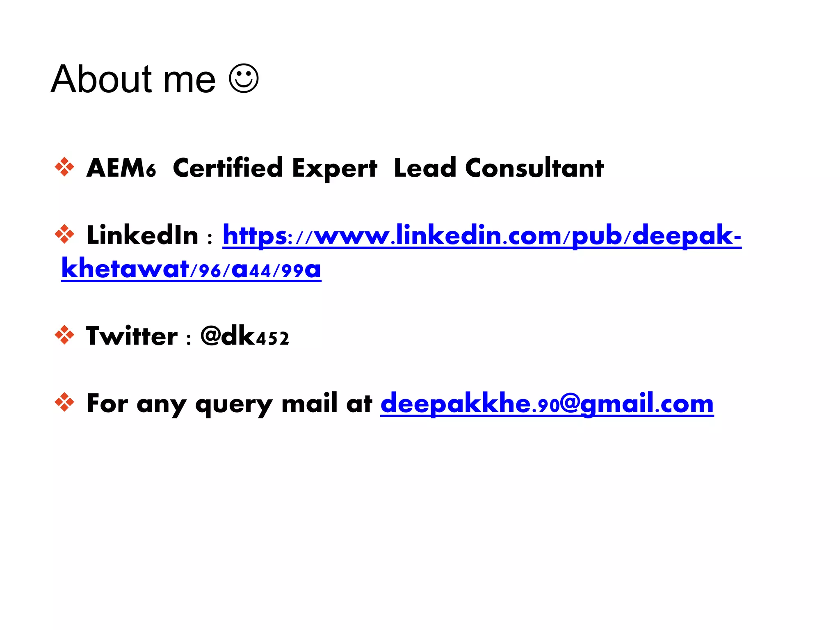Click the word 'Consultant'

point(534,168)
